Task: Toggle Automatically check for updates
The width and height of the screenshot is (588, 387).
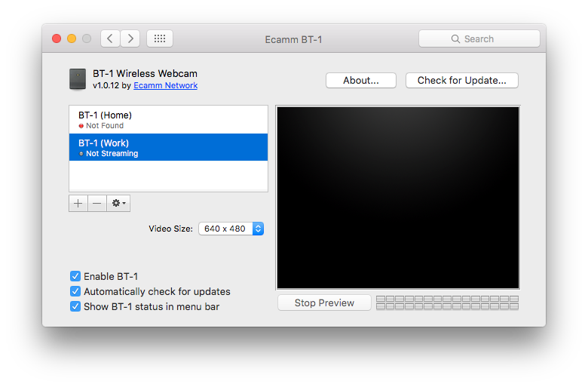Action: click(75, 291)
